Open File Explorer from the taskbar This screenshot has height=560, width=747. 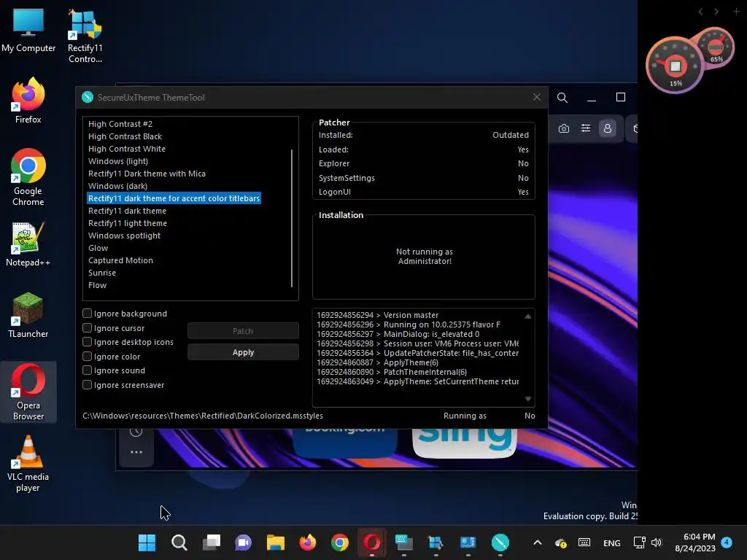[x=275, y=542]
